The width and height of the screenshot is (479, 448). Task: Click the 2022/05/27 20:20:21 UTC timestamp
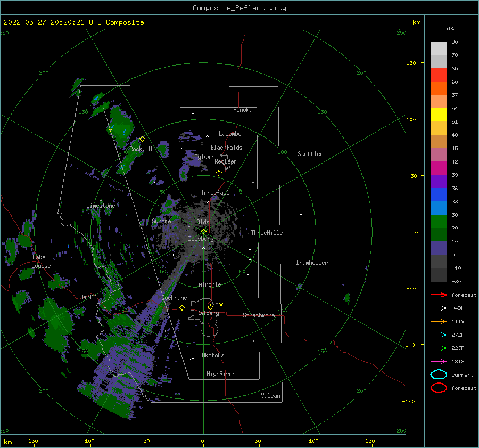[x=46, y=22]
